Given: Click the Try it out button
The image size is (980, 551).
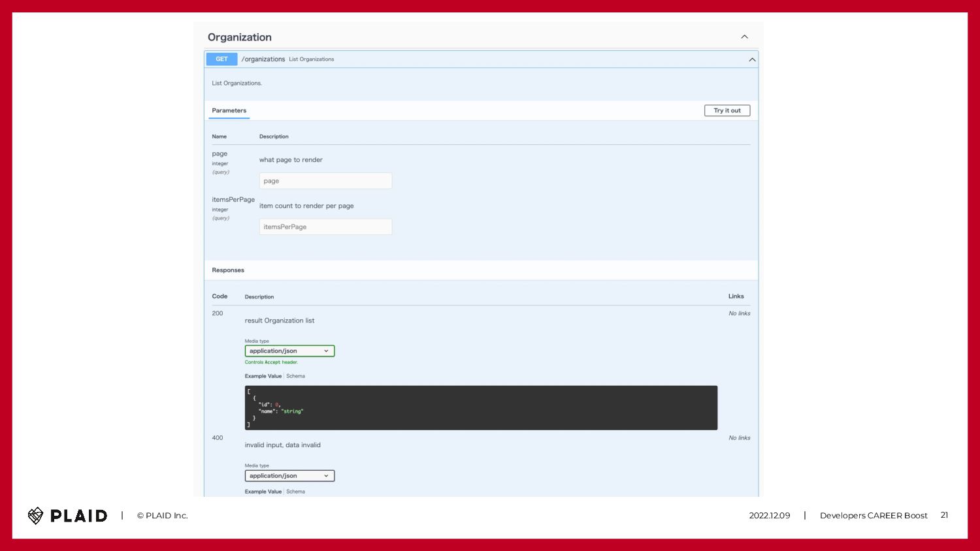Looking at the screenshot, I should tap(727, 110).
